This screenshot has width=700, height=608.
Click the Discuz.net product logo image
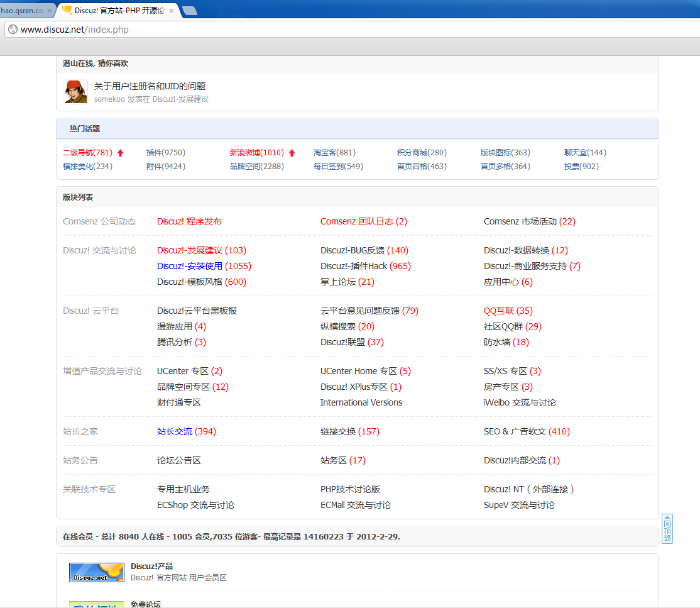[x=96, y=572]
